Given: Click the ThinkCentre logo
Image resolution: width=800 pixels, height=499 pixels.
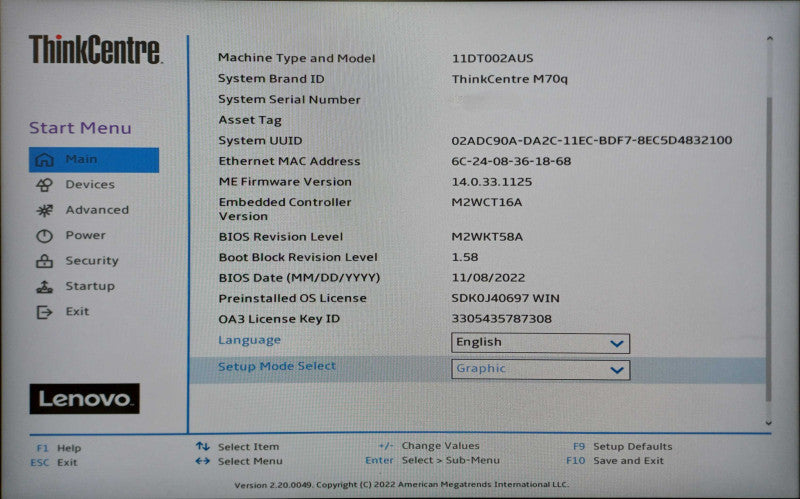Looking at the screenshot, I should [x=95, y=49].
